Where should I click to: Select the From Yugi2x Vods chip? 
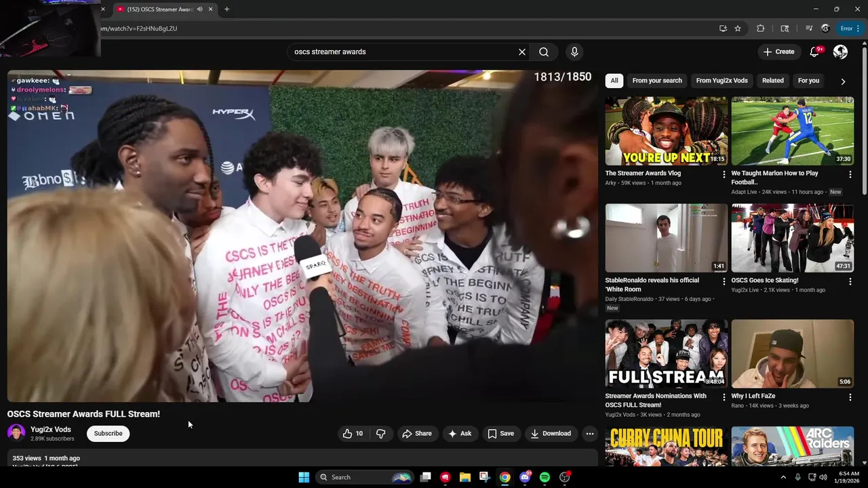pyautogui.click(x=722, y=81)
